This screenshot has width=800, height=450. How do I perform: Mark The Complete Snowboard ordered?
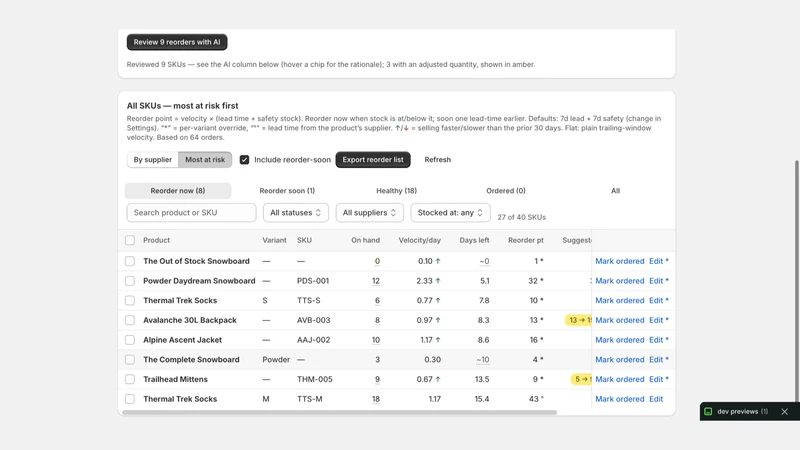619,360
